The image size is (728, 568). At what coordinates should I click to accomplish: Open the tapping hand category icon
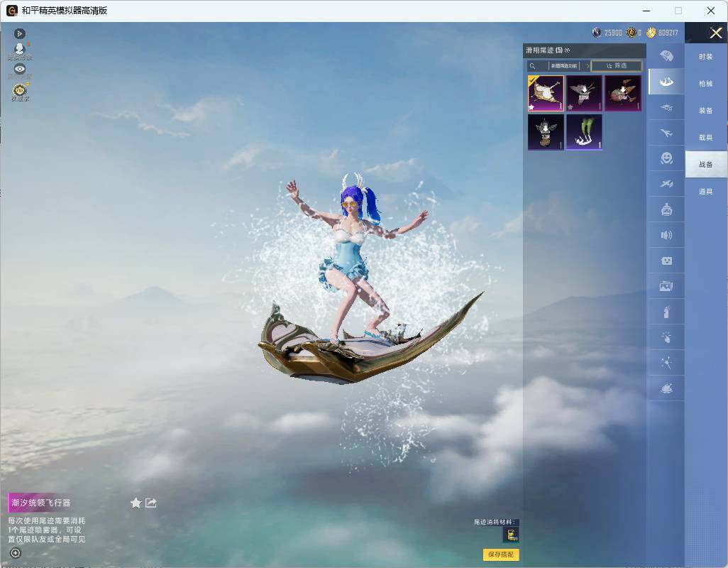[x=666, y=337]
